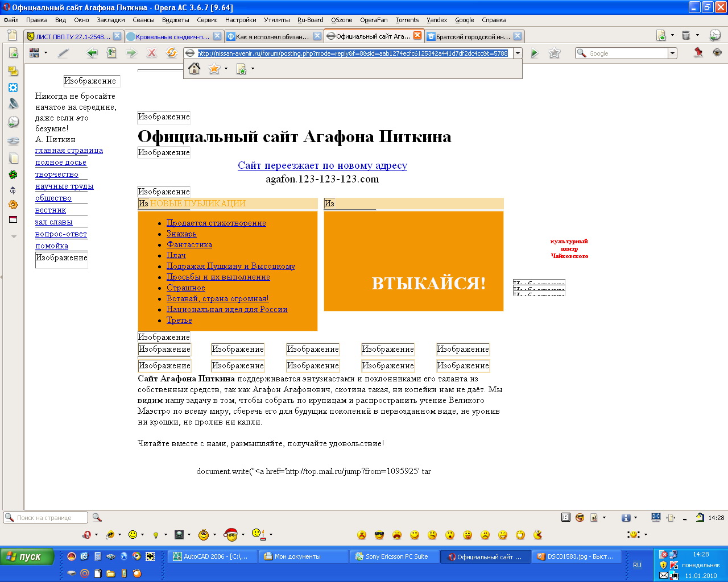728x582 pixels.
Task: Open the Закладки menu
Action: pyautogui.click(x=110, y=20)
